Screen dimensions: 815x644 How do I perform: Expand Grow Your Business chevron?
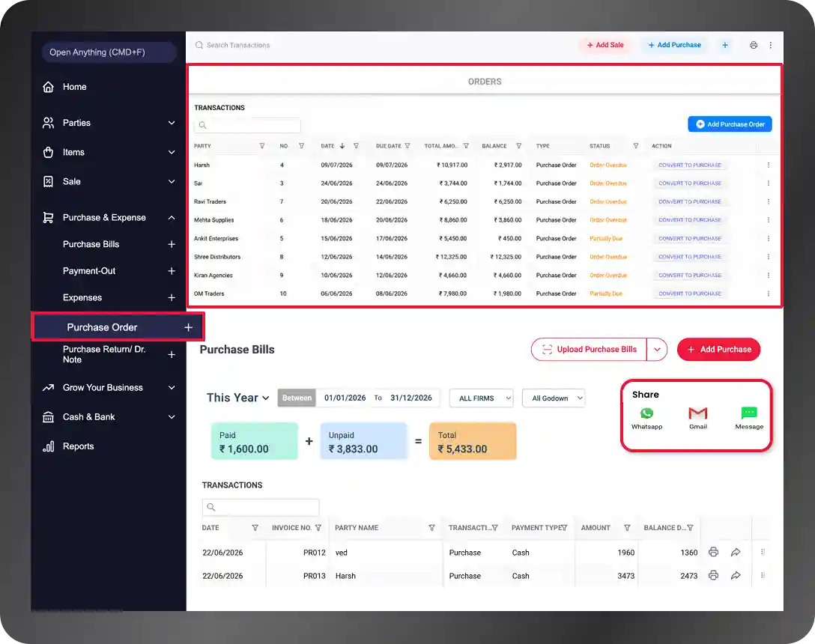(172, 388)
